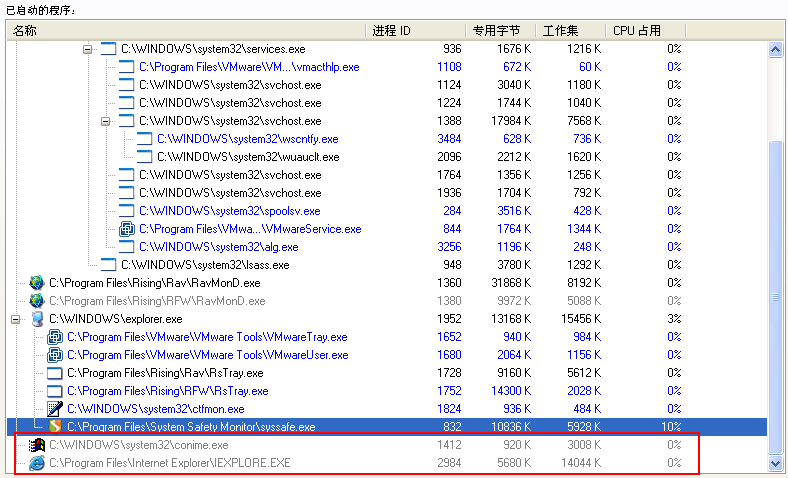
Task: Click the VMwareTray.exe VMware icon
Action: 55,337
